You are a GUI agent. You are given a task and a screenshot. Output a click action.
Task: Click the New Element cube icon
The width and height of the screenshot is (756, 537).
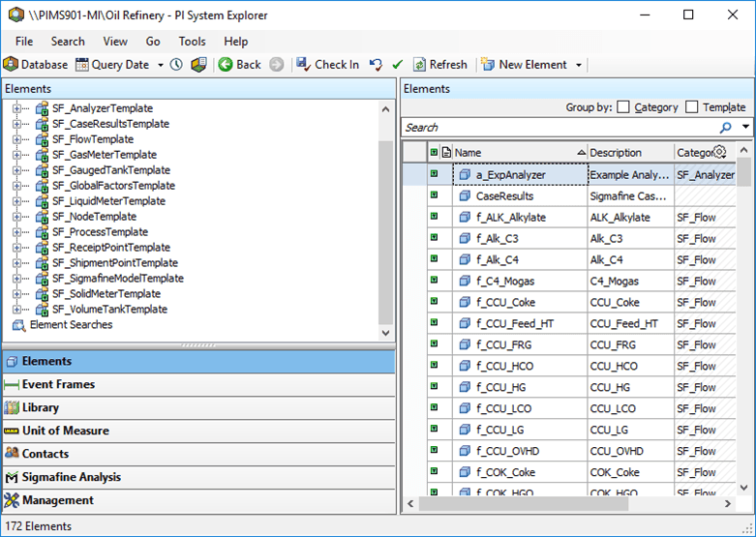pos(488,65)
